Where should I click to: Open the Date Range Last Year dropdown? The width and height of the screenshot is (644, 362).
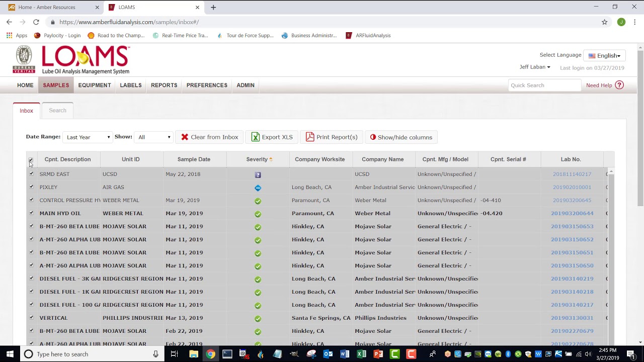[x=88, y=137]
